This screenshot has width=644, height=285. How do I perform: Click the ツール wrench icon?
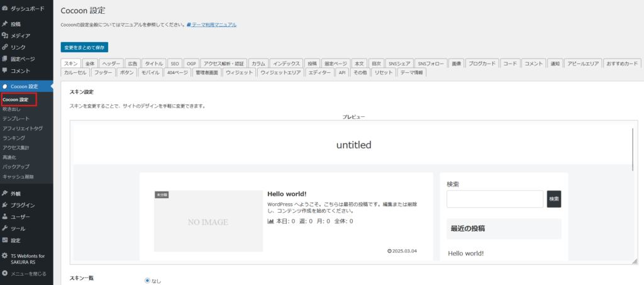(5, 228)
